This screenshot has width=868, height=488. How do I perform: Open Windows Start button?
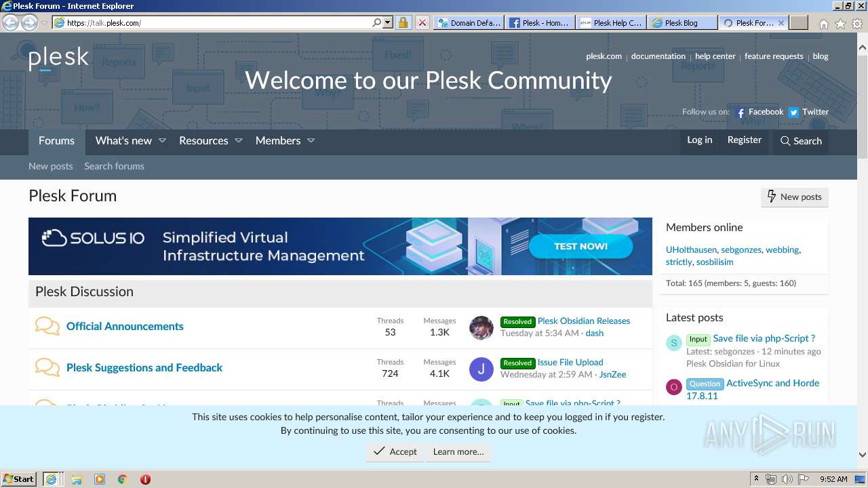pyautogui.click(x=19, y=479)
